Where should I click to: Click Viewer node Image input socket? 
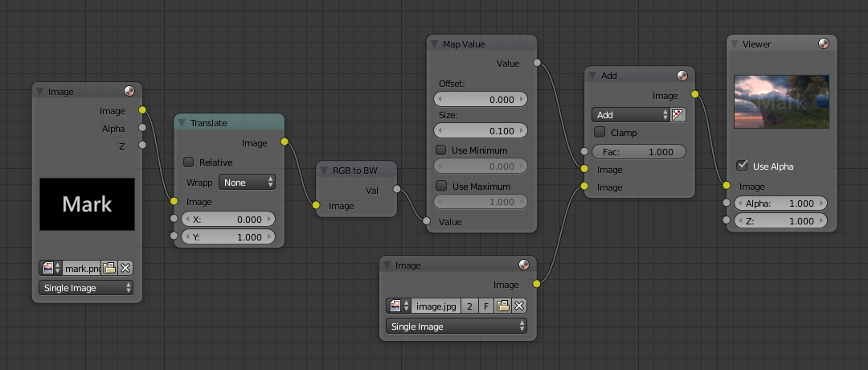[727, 186]
